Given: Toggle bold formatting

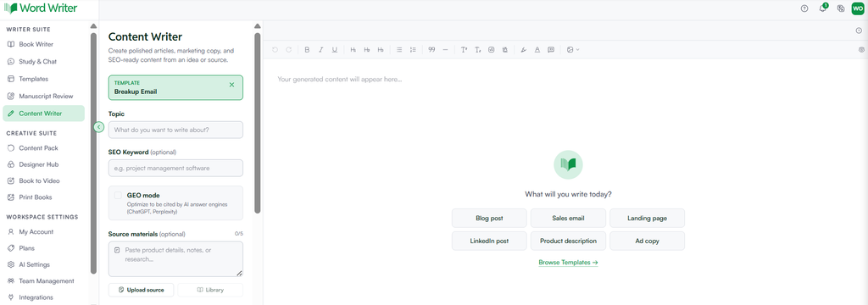Looking at the screenshot, I should pyautogui.click(x=307, y=50).
